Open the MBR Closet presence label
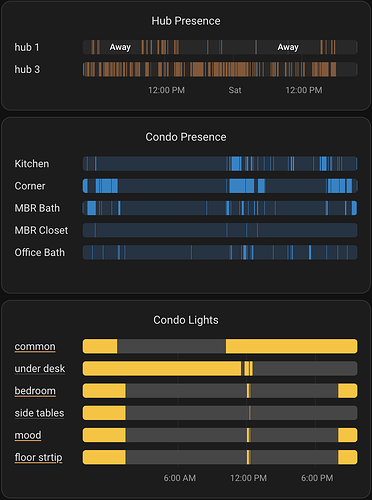 [41, 230]
